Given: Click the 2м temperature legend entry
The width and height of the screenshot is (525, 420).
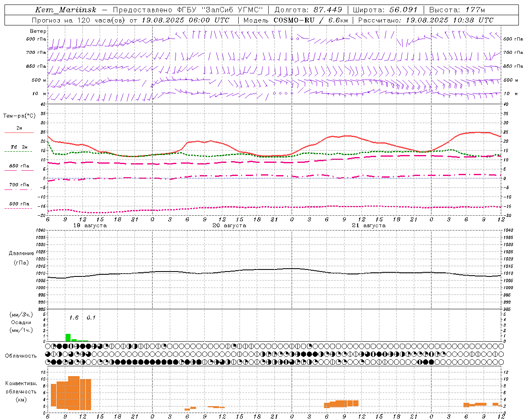Looking at the screenshot, I should [x=19, y=128].
